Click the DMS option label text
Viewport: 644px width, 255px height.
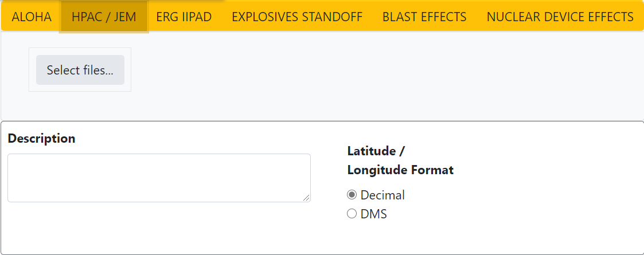click(x=373, y=214)
